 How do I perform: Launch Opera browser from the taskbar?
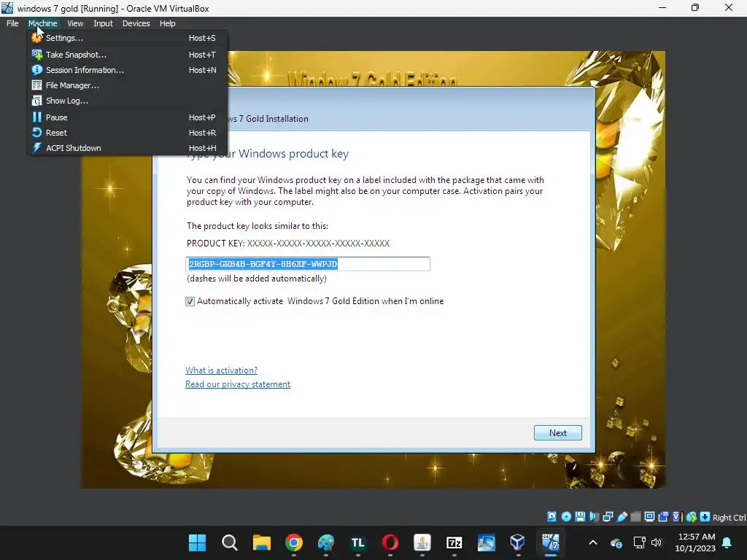[x=390, y=542]
